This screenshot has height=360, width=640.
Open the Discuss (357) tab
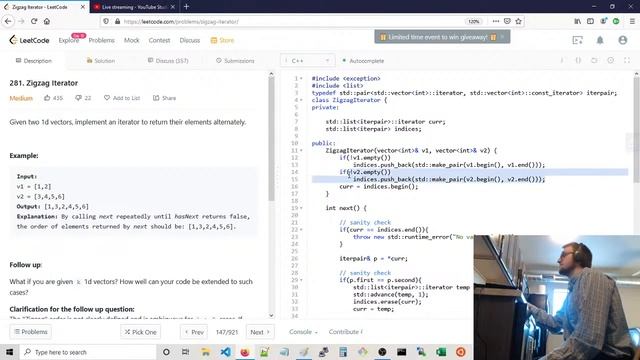click(168, 60)
